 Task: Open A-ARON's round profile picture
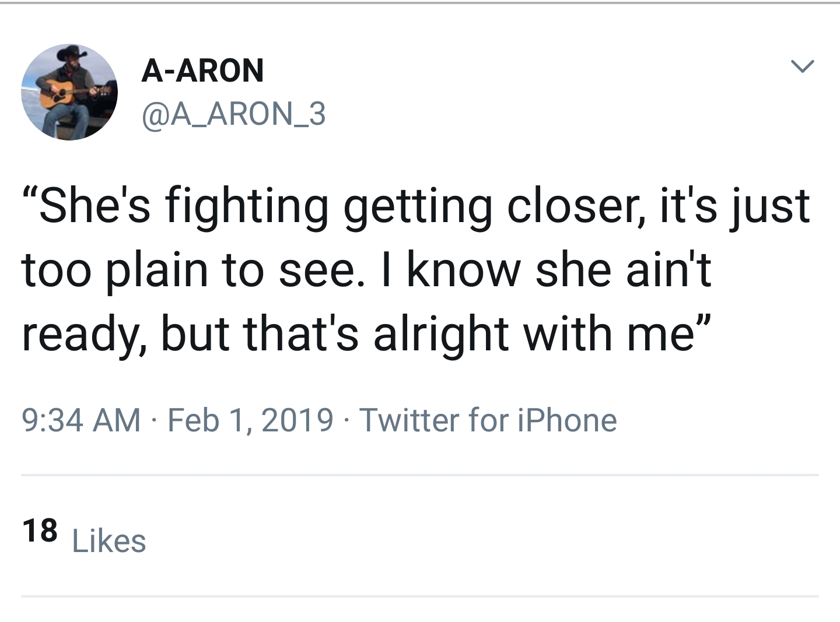[x=69, y=92]
